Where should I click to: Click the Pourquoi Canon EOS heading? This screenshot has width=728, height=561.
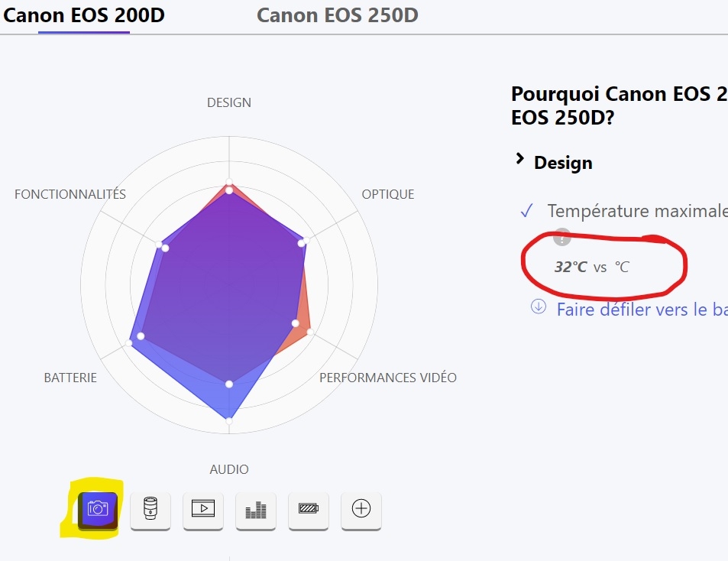click(x=620, y=106)
